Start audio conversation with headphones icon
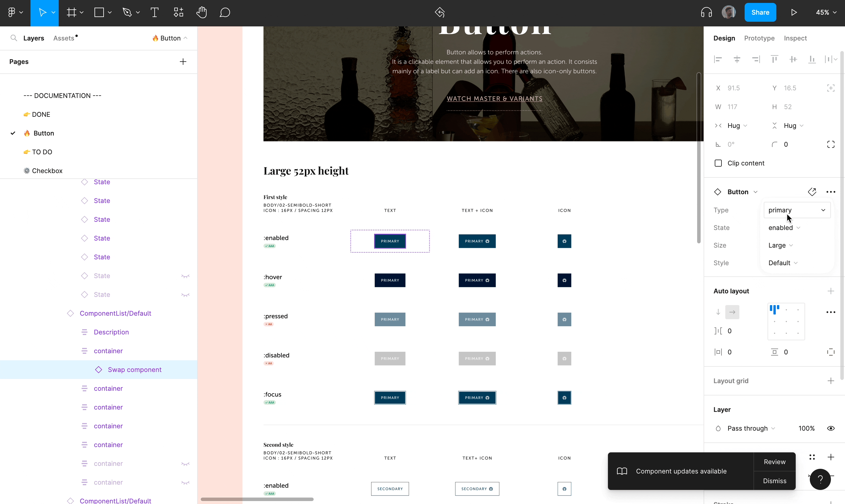 (x=706, y=13)
